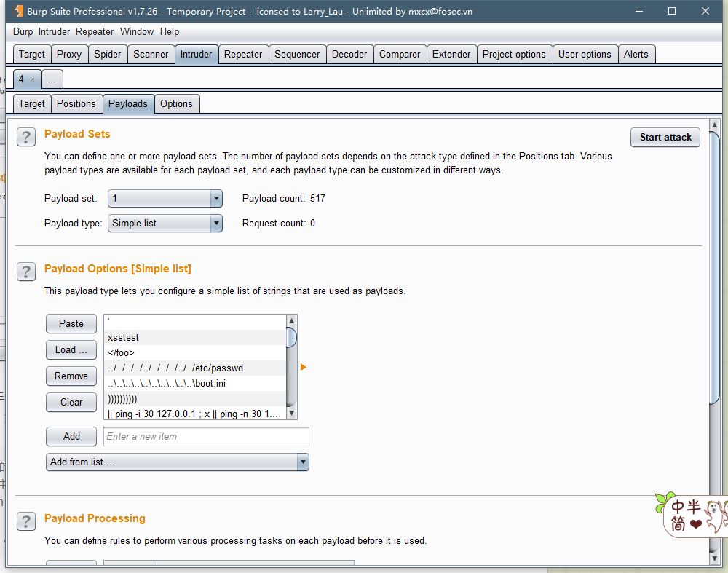Select the xsstest payload entry

[x=195, y=337]
